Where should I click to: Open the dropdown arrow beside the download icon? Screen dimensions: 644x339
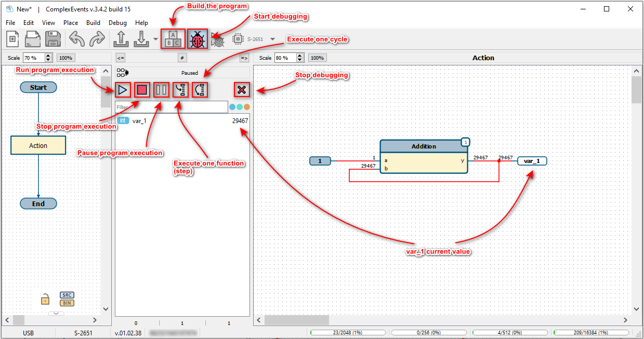point(155,39)
